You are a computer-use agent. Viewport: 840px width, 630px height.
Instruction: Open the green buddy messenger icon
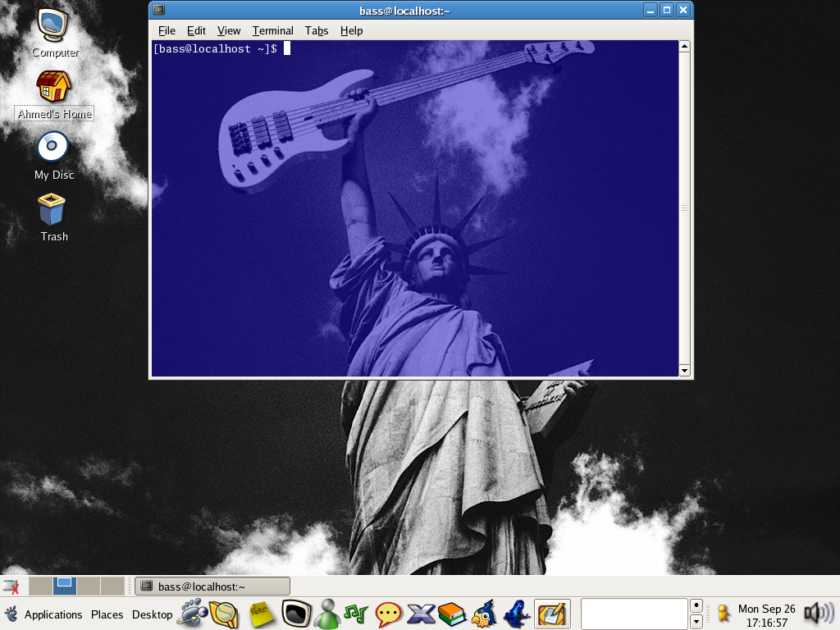click(328, 614)
